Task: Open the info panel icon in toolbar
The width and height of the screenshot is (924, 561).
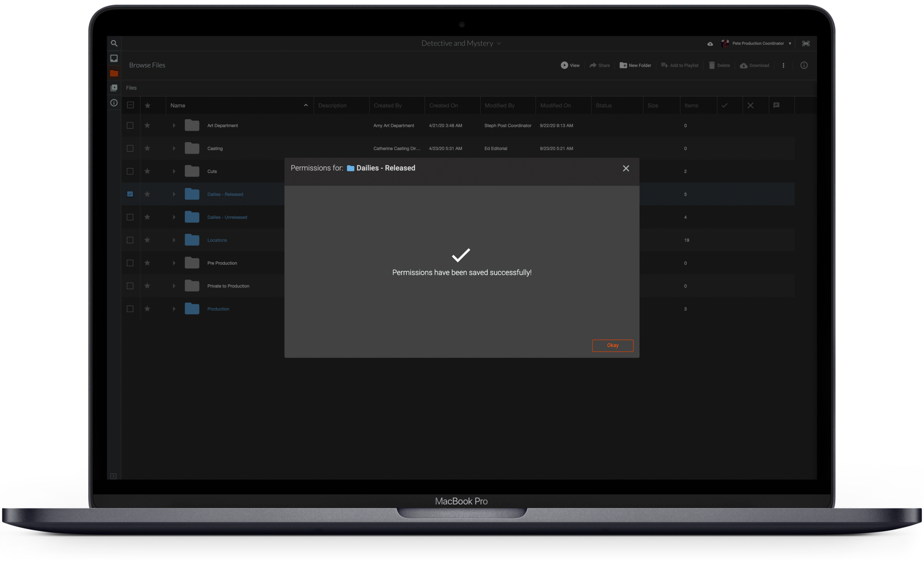Action: (x=804, y=66)
